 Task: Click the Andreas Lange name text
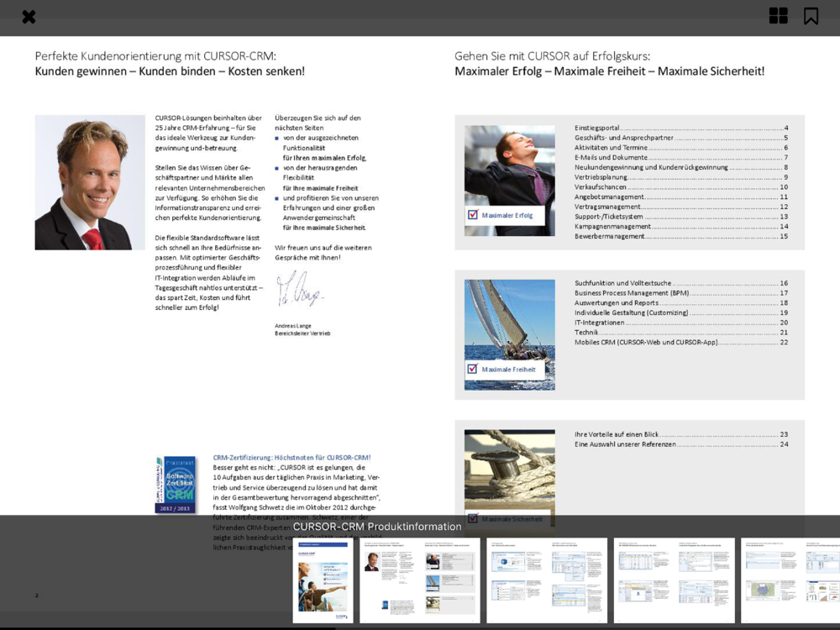point(293,326)
